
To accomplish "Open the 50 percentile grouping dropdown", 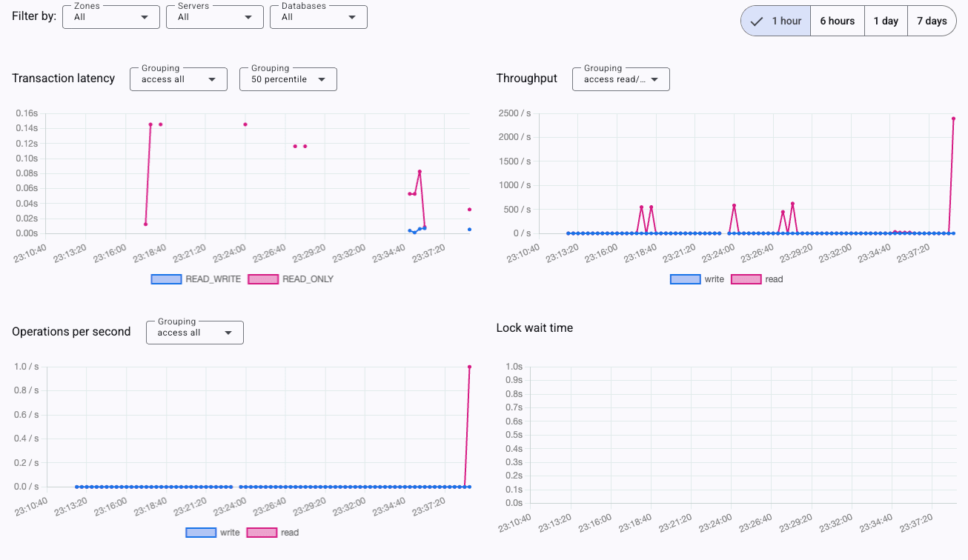I will coord(288,79).
